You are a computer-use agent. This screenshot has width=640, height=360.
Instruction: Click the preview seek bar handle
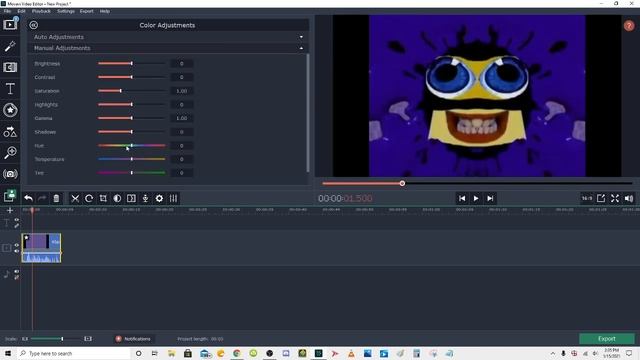tap(402, 183)
